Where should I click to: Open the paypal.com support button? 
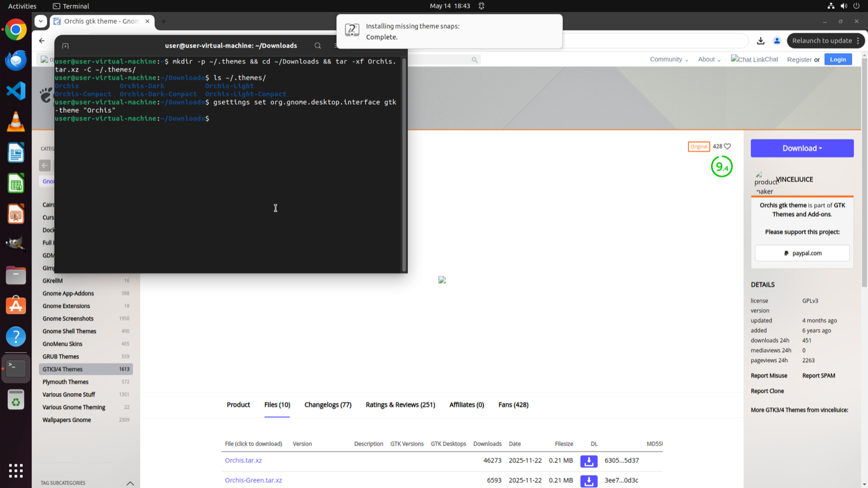(802, 253)
